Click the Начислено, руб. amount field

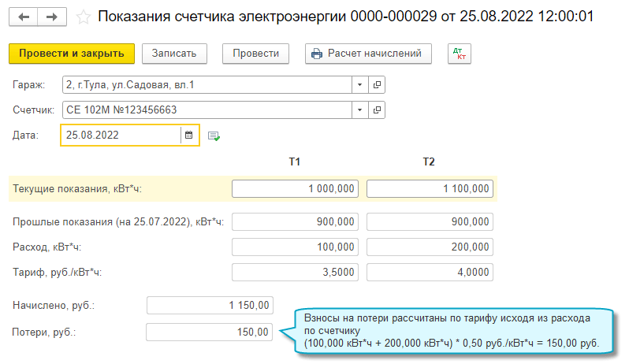coord(210,305)
